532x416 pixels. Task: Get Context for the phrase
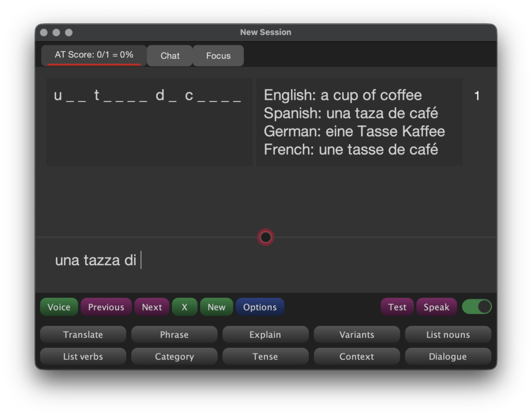pyautogui.click(x=357, y=357)
